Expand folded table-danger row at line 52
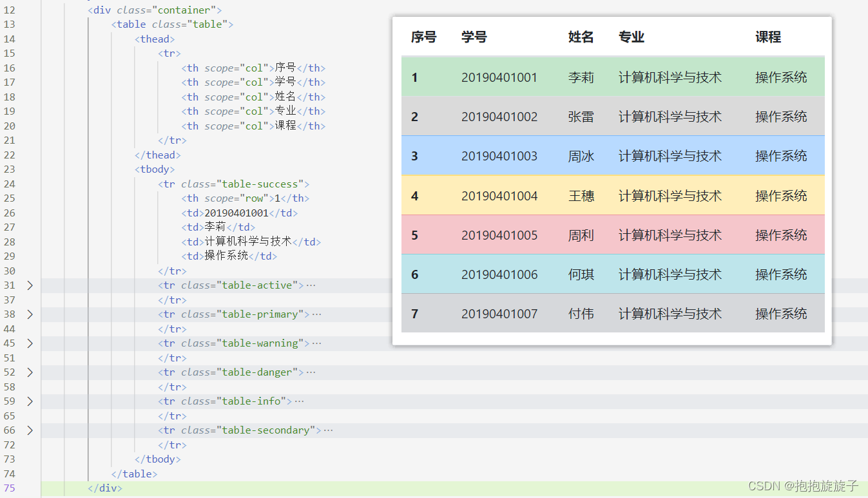 (30, 372)
